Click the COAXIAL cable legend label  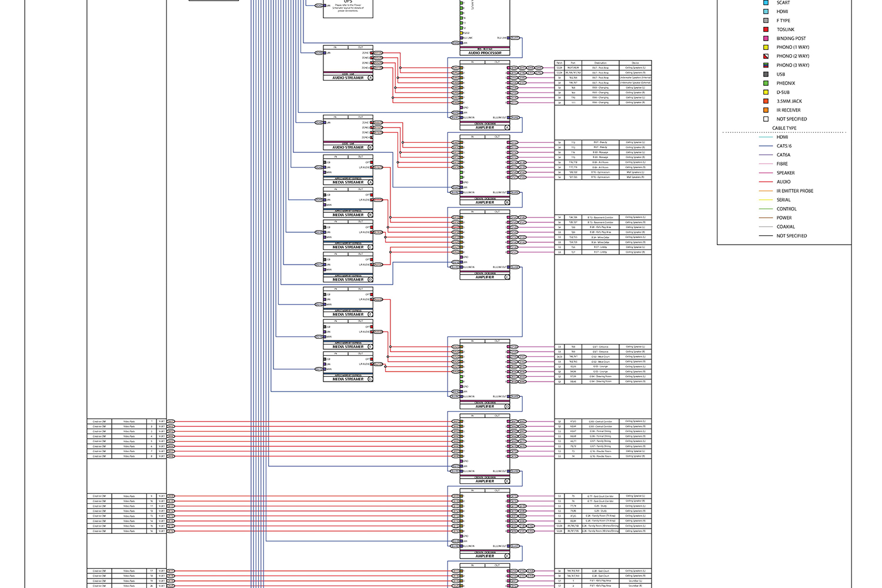pyautogui.click(x=786, y=227)
